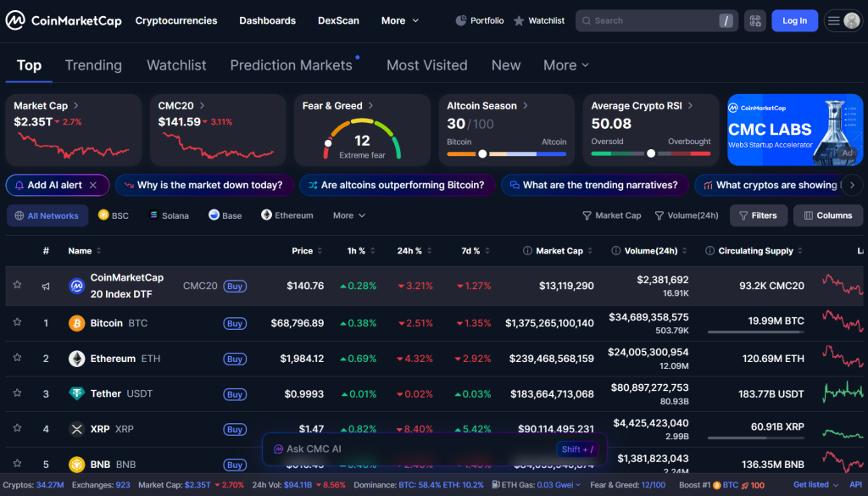The image size is (868, 496).
Task: Click the Bitcoin coin icon
Action: pyautogui.click(x=76, y=323)
